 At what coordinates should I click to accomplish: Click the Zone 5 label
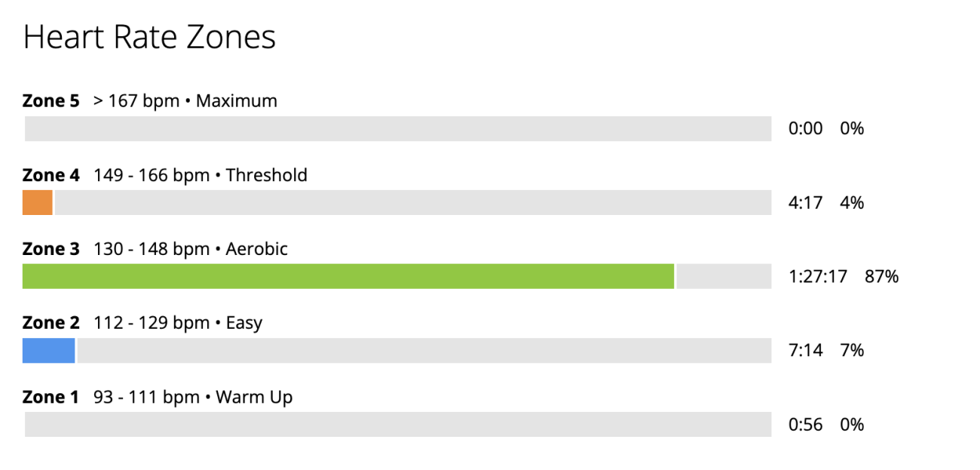[x=51, y=100]
